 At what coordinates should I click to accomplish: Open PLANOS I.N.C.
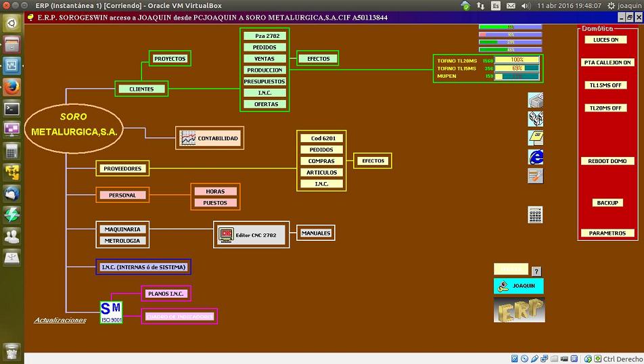(166, 294)
